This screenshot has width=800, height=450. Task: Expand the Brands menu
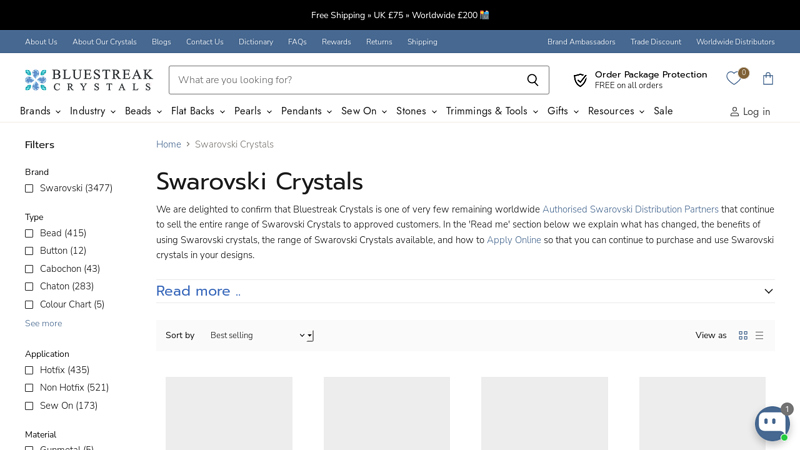tap(40, 111)
